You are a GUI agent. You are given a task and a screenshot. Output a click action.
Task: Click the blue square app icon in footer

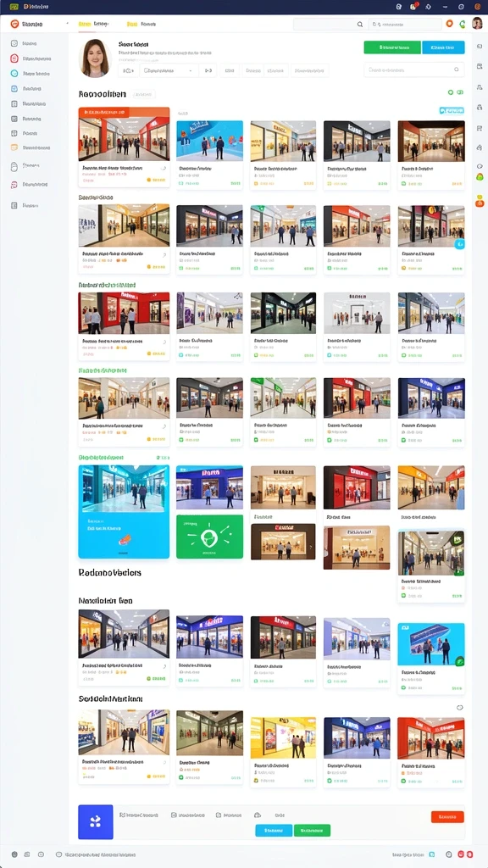(96, 821)
